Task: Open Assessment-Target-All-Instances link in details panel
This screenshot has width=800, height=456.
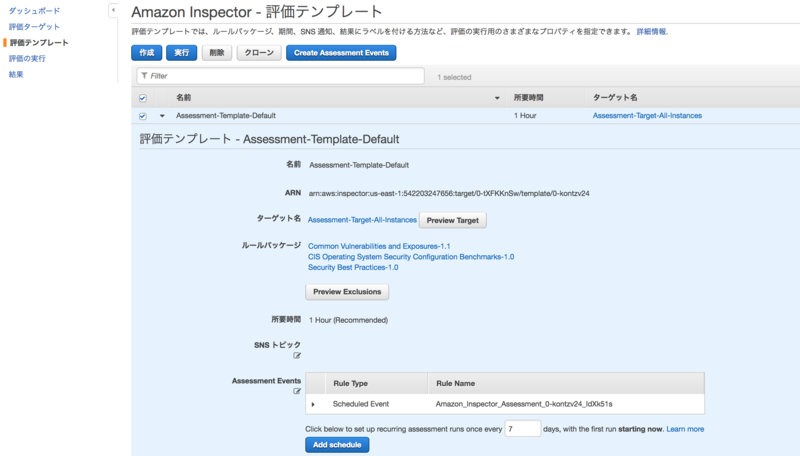Action: (x=362, y=220)
